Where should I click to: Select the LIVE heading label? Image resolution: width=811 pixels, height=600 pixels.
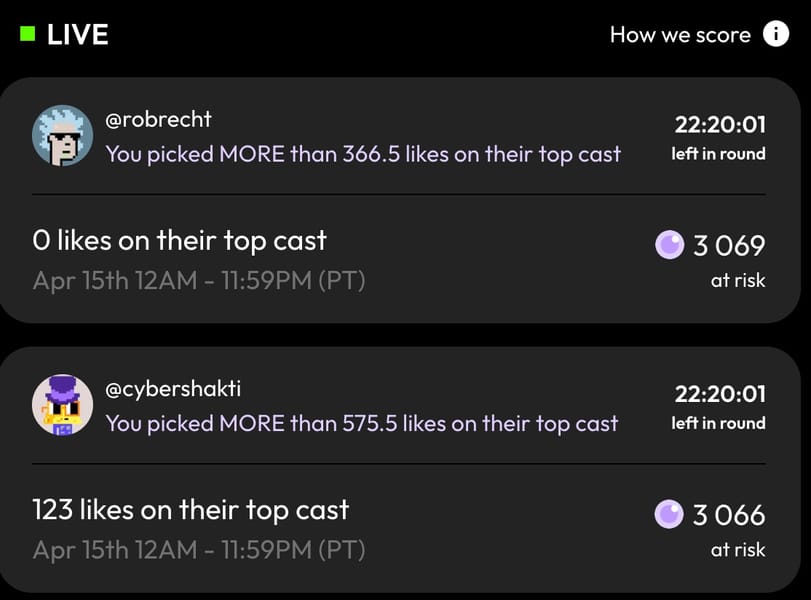(x=77, y=34)
